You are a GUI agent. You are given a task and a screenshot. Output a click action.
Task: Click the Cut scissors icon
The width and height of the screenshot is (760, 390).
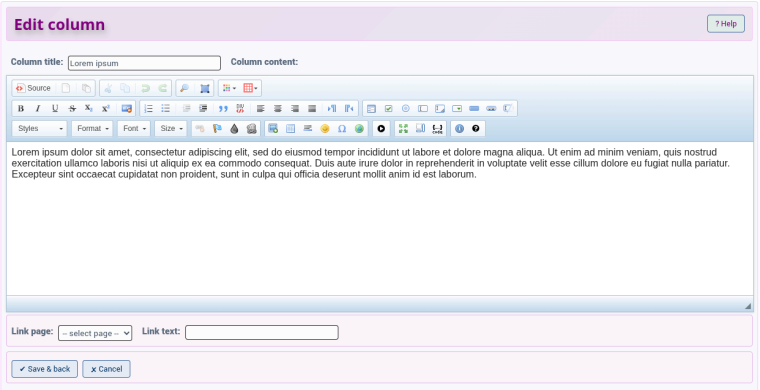(x=109, y=88)
